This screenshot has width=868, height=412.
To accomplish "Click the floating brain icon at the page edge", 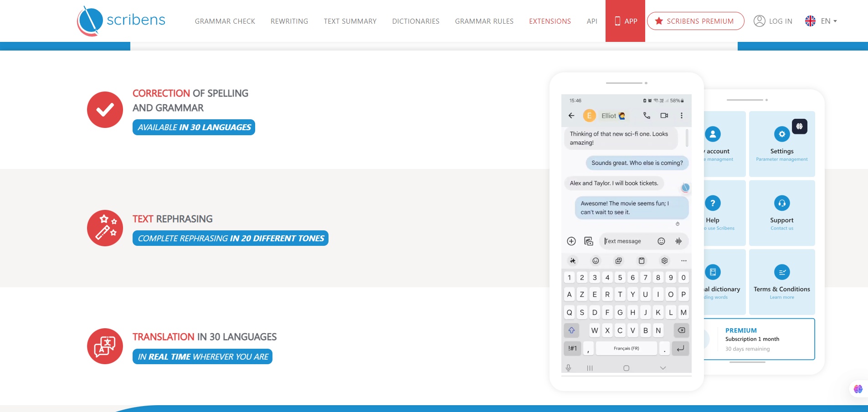I will (x=858, y=389).
